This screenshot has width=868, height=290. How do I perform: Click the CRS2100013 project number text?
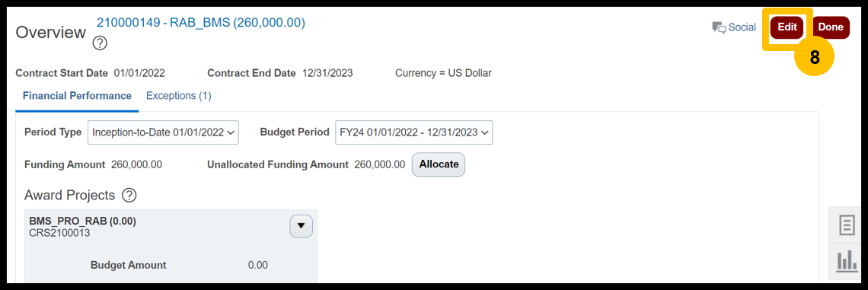point(59,233)
